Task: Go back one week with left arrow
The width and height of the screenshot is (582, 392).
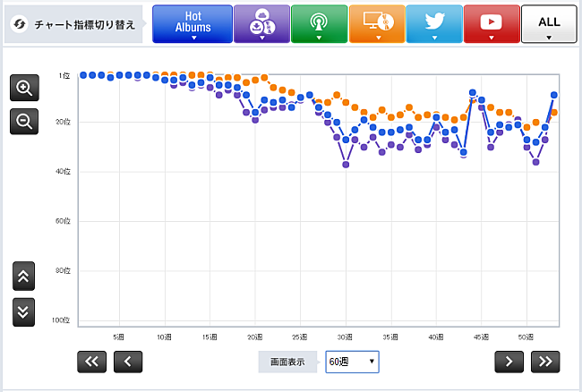Action: click(x=128, y=362)
